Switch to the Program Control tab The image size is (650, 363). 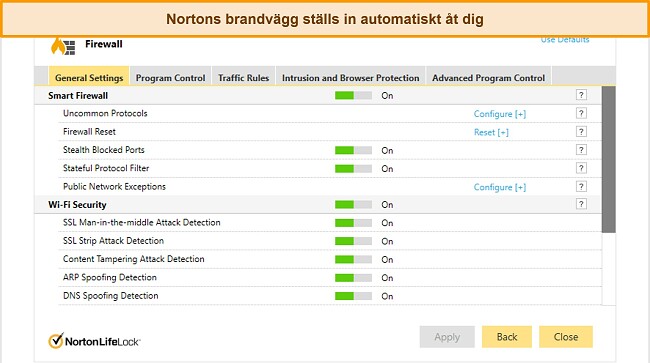coord(170,77)
